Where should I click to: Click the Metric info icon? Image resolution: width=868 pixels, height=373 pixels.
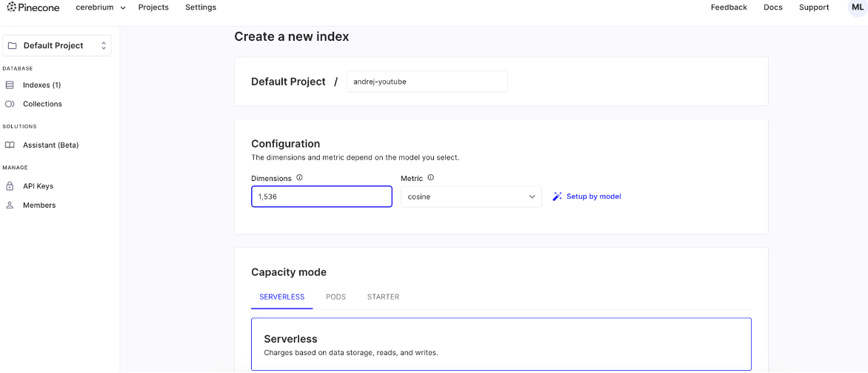coord(430,178)
